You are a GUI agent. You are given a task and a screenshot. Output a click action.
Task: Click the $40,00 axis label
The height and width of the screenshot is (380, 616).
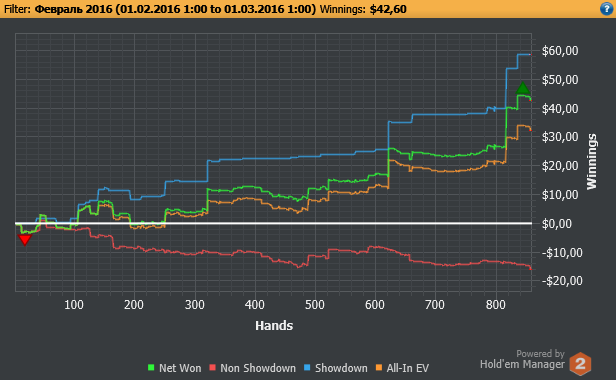(560, 108)
